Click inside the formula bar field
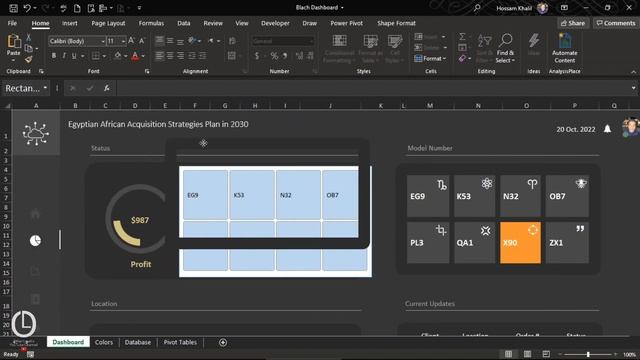The height and width of the screenshot is (360, 640). click(x=372, y=88)
